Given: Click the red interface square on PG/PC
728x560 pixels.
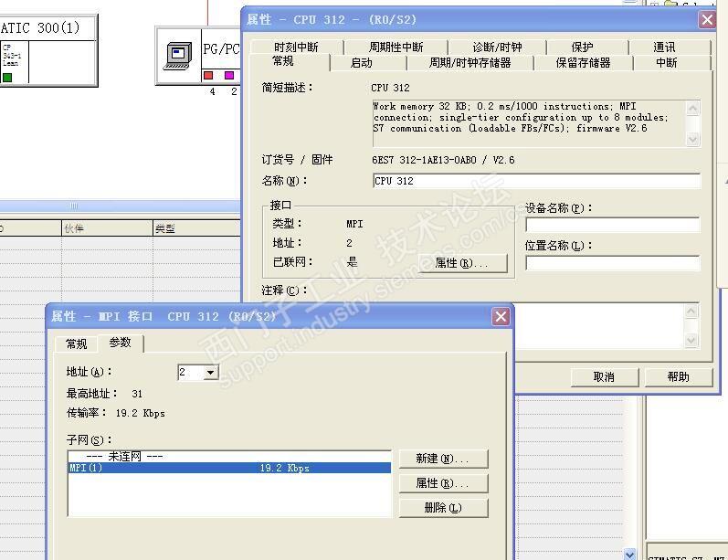Looking at the screenshot, I should click(208, 75).
